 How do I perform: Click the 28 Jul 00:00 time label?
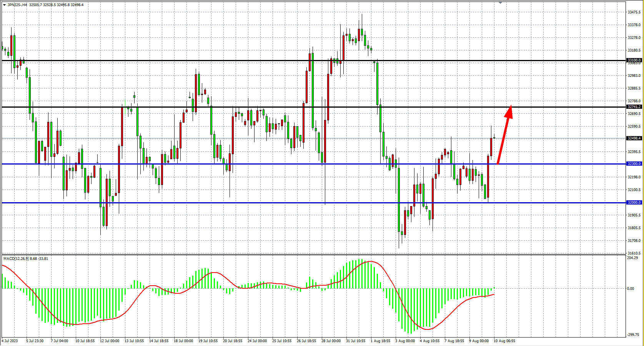click(x=331, y=341)
